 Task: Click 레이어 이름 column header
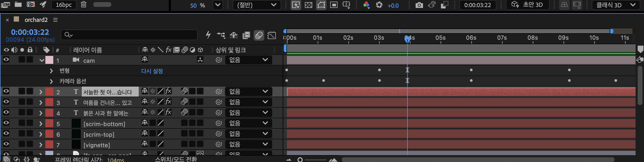point(88,50)
